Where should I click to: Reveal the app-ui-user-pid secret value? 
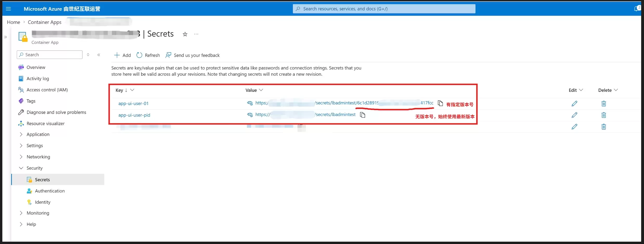(250, 115)
